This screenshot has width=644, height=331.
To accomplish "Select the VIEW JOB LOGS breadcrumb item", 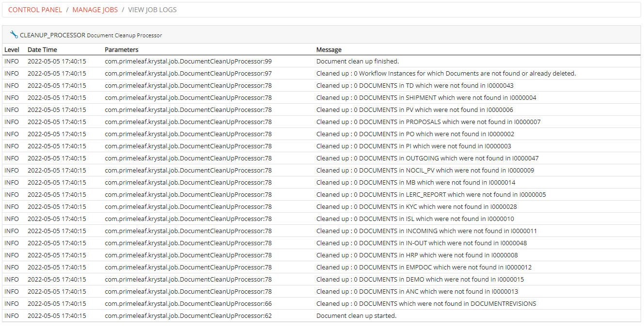I will point(152,10).
